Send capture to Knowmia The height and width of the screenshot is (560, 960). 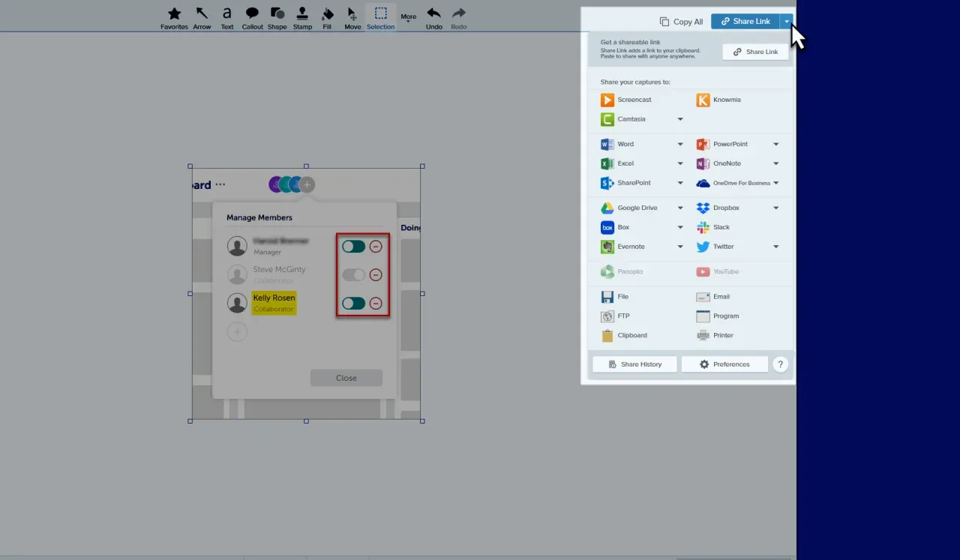718,100
